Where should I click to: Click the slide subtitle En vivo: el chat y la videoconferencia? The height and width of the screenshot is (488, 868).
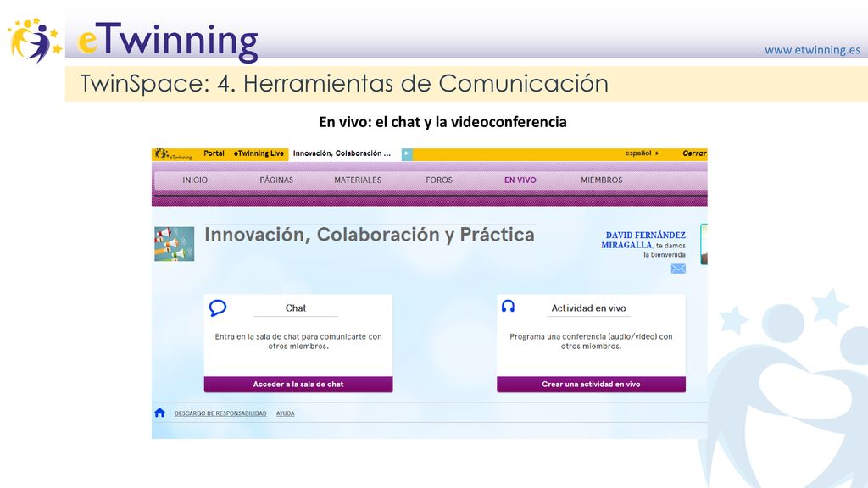tap(442, 122)
